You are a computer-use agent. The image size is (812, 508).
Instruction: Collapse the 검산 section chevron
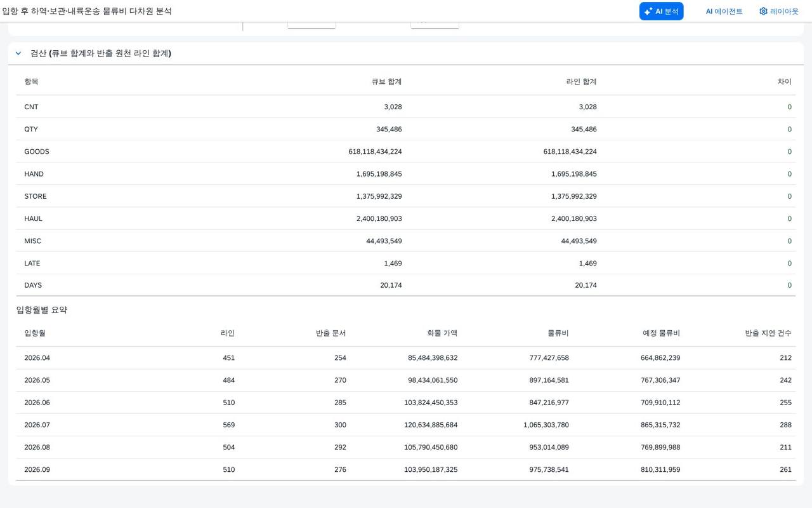[18, 53]
